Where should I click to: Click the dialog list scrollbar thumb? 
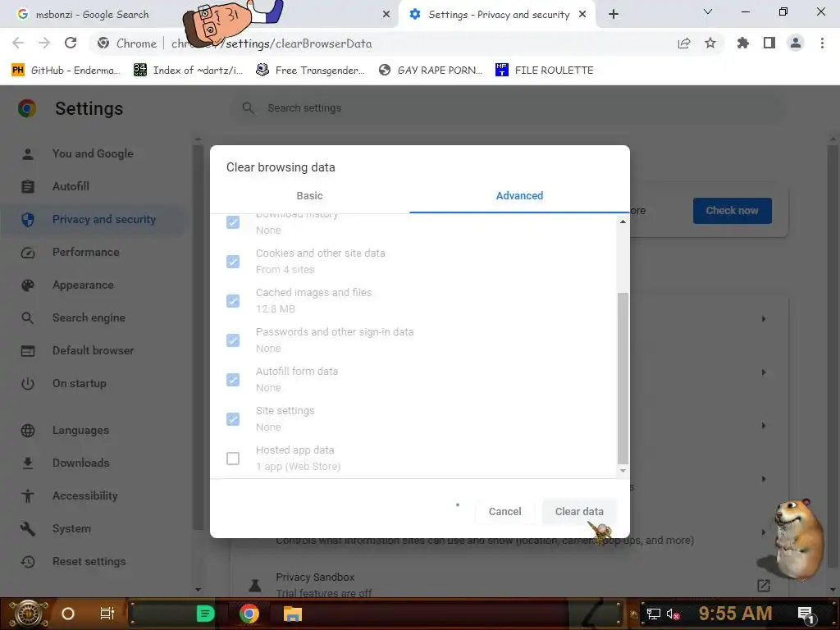pos(623,378)
